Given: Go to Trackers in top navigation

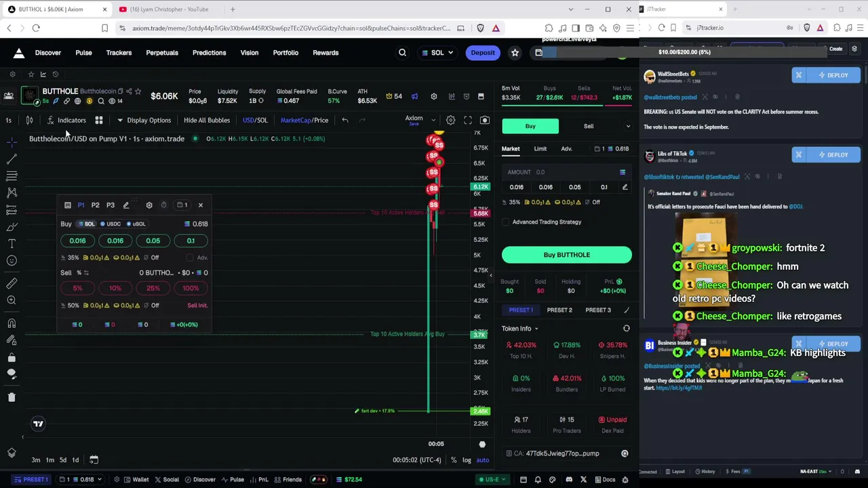Looking at the screenshot, I should pyautogui.click(x=119, y=53).
